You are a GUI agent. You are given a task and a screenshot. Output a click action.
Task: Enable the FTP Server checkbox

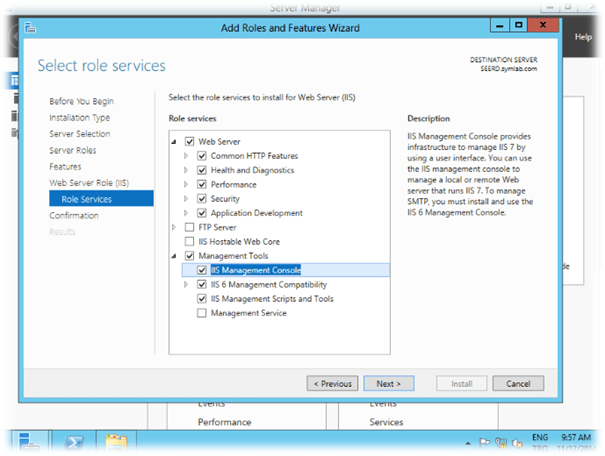click(x=190, y=227)
